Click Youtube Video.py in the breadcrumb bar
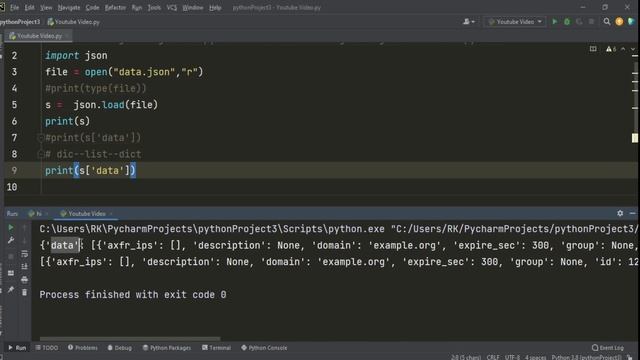Viewport: 640px width, 360px height. [73, 22]
